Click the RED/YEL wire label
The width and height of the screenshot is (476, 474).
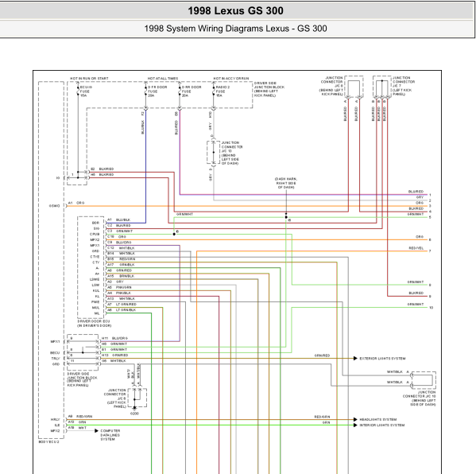point(416,248)
